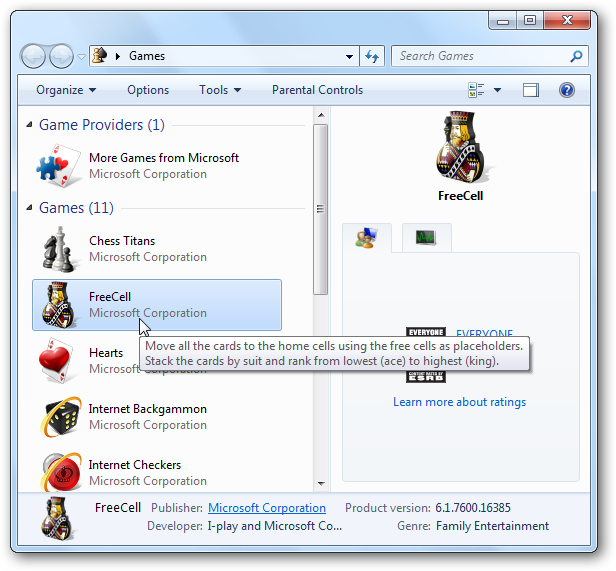Click the Back navigation arrow button
This screenshot has height=571, width=616.
tap(33, 56)
